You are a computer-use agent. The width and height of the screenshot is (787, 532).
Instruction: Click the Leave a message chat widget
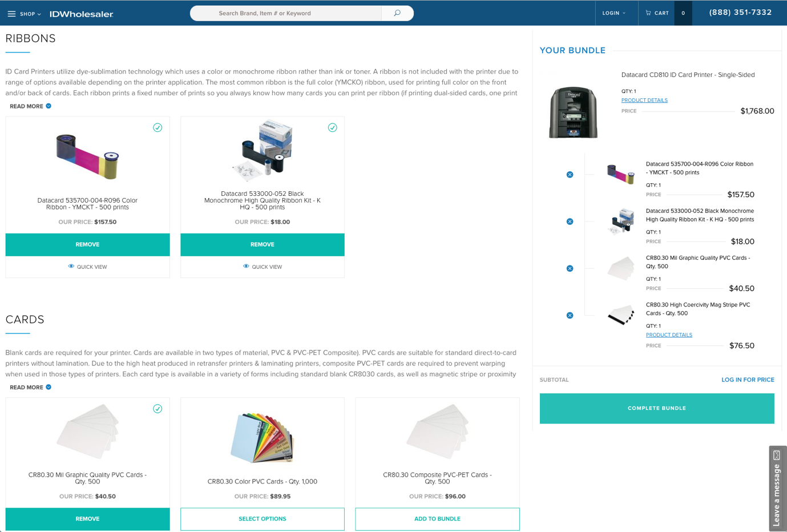(x=777, y=489)
